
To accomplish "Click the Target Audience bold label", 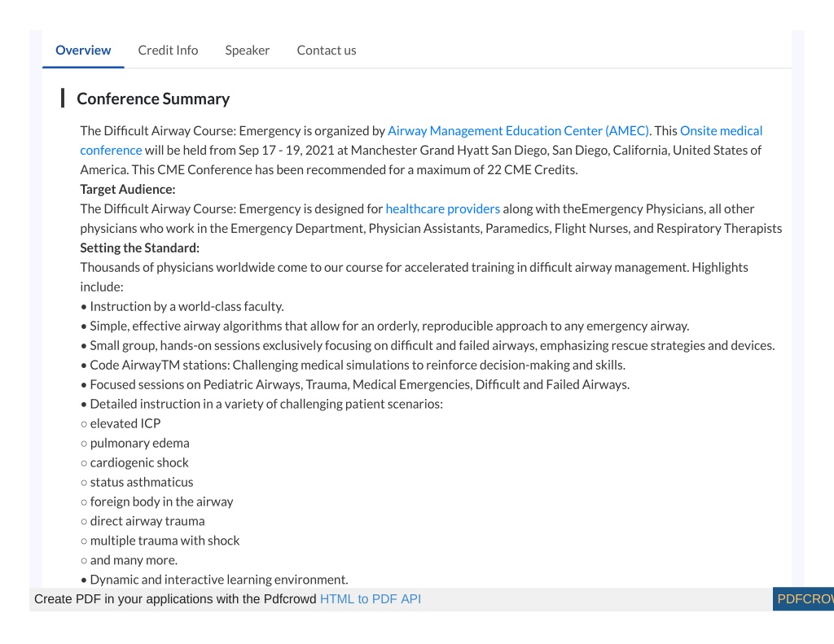I will pos(128,190).
